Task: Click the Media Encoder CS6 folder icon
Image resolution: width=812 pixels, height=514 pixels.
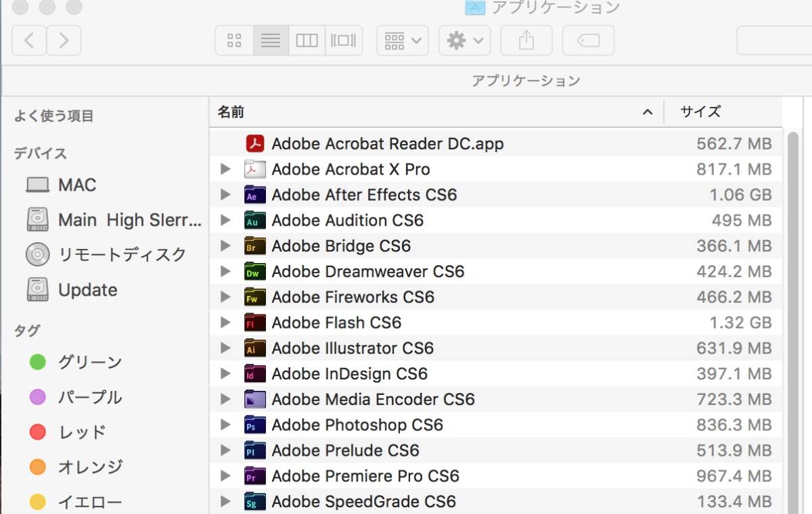Action: [x=254, y=400]
